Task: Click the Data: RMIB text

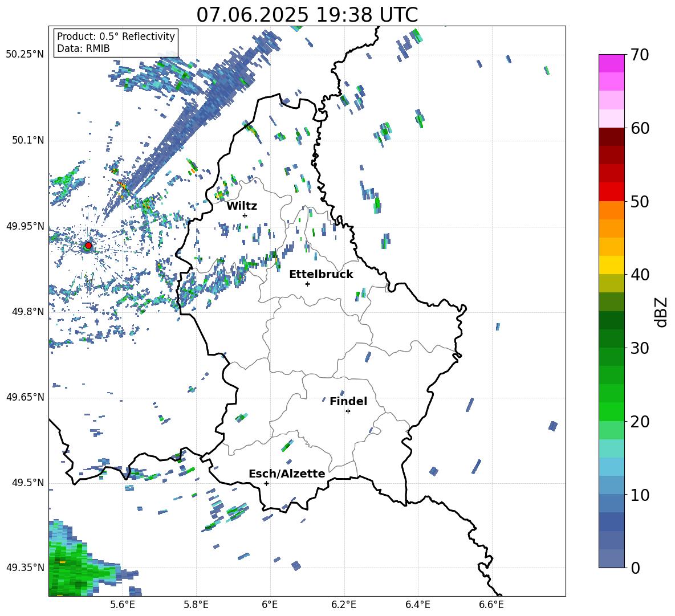Action: [x=83, y=48]
